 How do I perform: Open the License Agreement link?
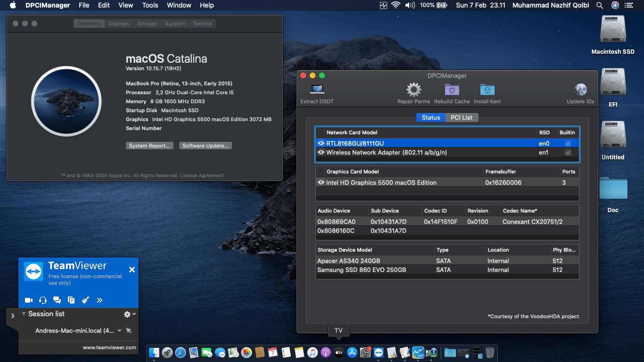pos(202,175)
